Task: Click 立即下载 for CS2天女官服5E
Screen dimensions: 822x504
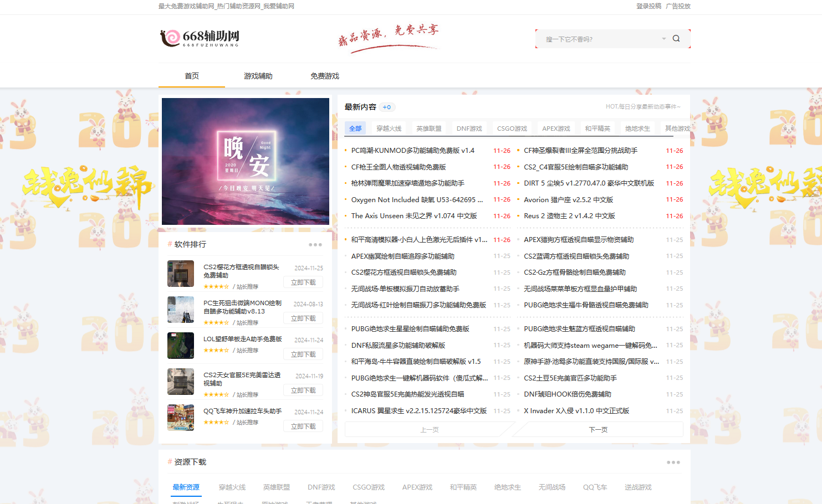Action: [303, 390]
